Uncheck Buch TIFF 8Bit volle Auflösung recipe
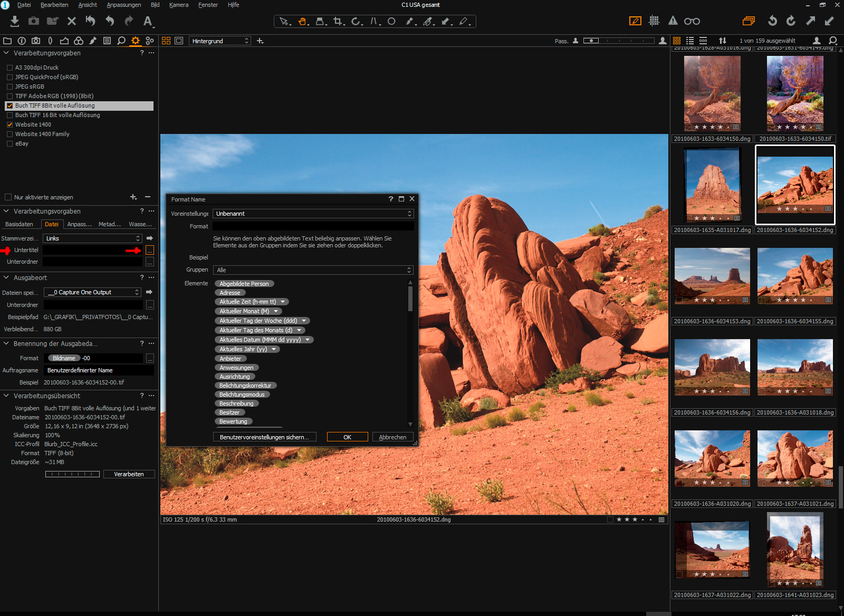Image resolution: width=844 pixels, height=616 pixels. (9, 105)
